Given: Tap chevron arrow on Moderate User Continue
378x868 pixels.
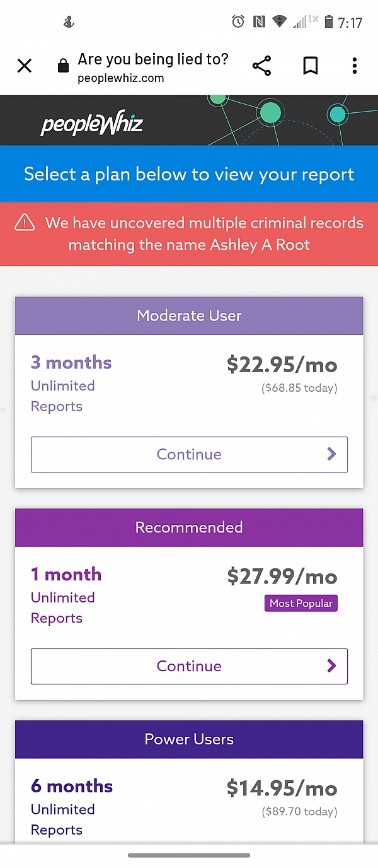Looking at the screenshot, I should [x=332, y=454].
